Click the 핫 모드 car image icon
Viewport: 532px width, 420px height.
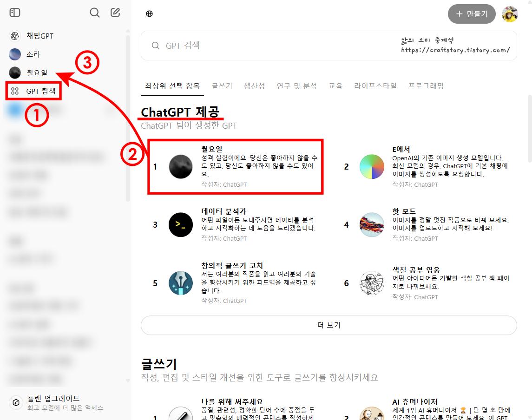372,224
